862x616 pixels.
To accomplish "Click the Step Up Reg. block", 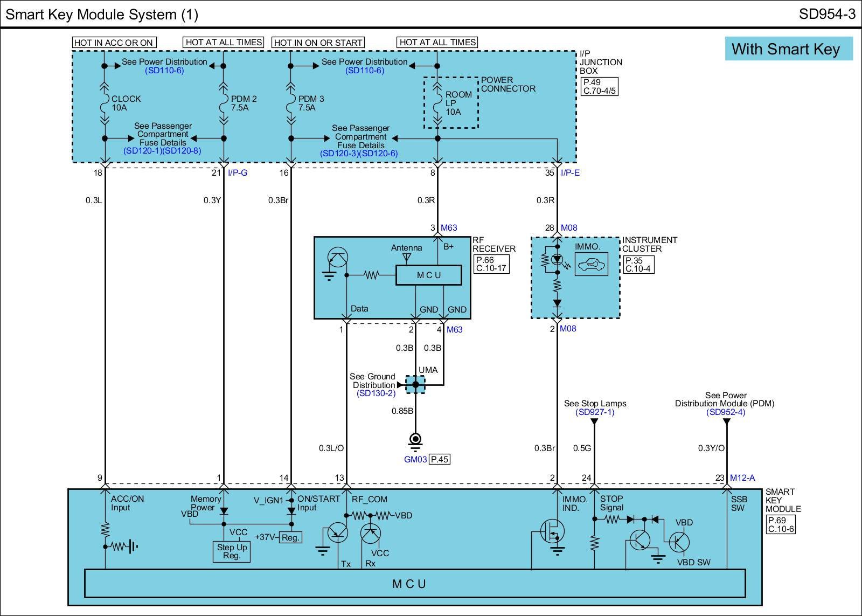I will [x=232, y=551].
